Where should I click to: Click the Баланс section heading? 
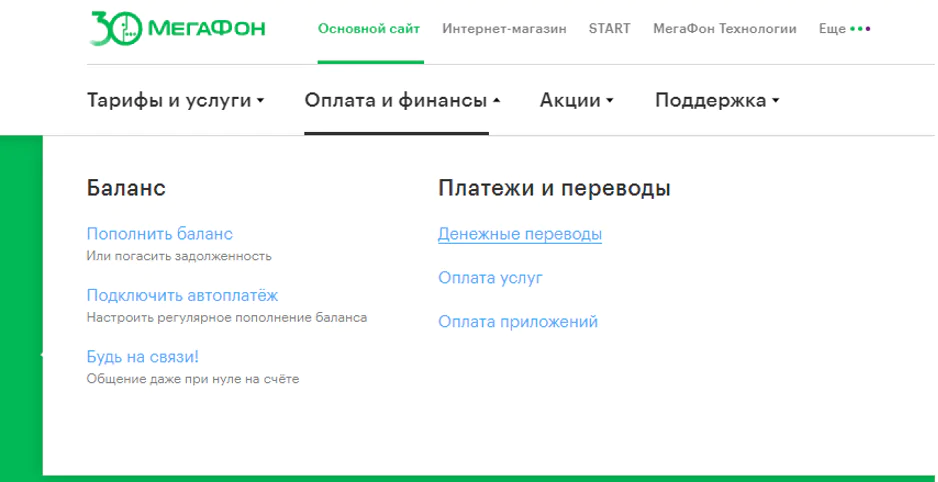click(126, 188)
